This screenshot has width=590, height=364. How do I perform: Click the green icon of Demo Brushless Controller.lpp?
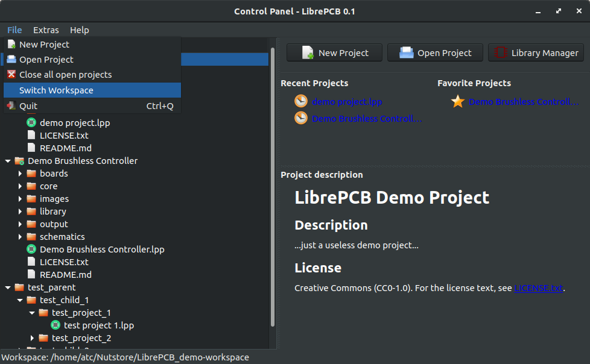31,249
